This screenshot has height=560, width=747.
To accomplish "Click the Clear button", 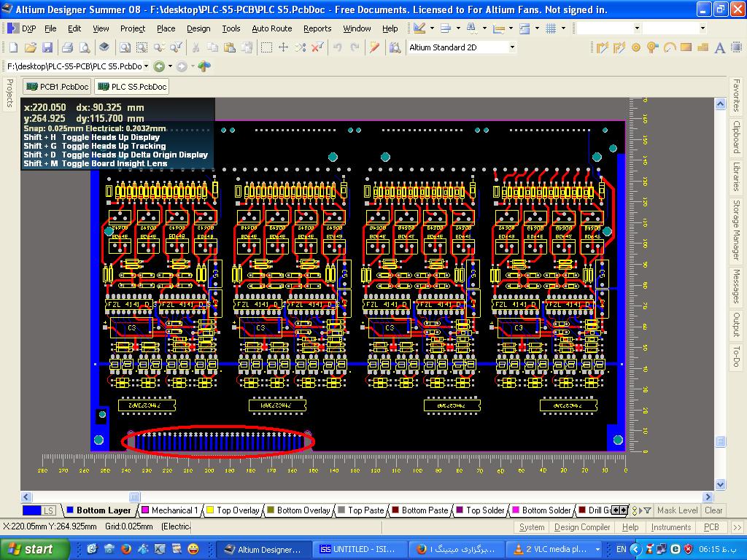I will click(x=713, y=510).
